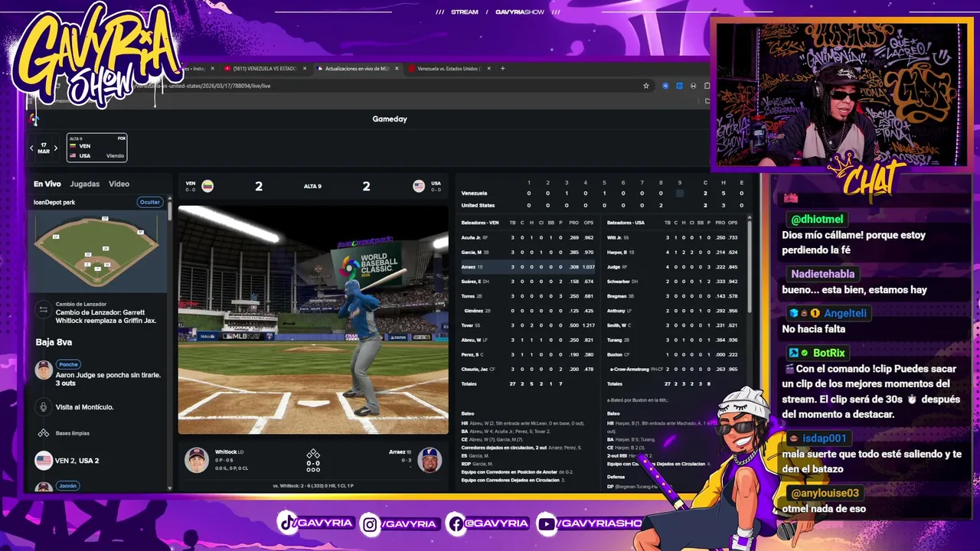The height and width of the screenshot is (551, 980).
Task: Click the 'ALTA 9' inning indicator in score header
Action: point(312,186)
